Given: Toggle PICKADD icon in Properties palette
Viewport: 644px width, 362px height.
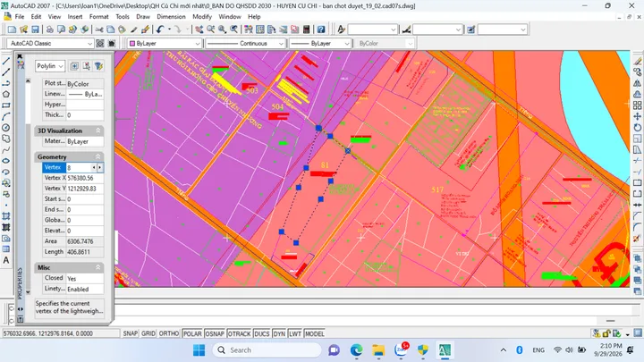Looking at the screenshot, I should 74,65.
